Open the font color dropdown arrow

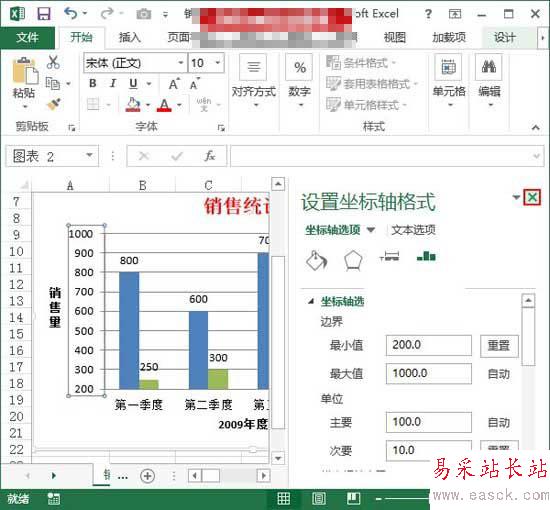[180, 105]
